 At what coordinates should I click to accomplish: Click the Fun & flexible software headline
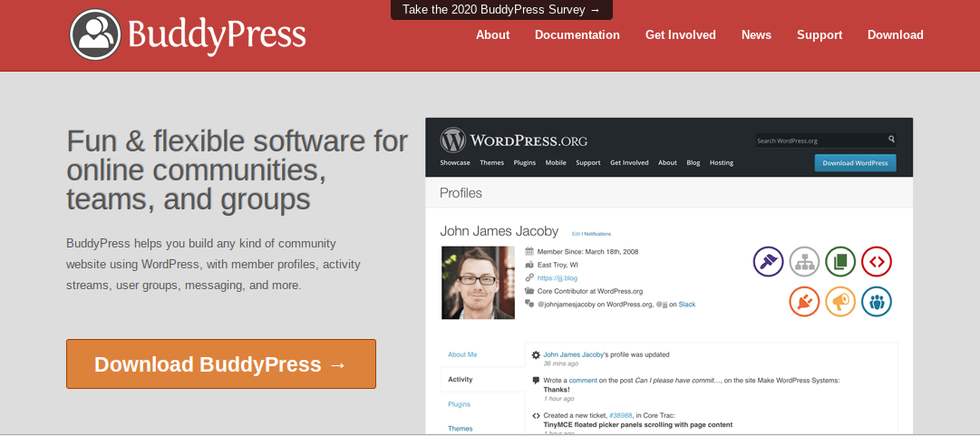[237, 170]
